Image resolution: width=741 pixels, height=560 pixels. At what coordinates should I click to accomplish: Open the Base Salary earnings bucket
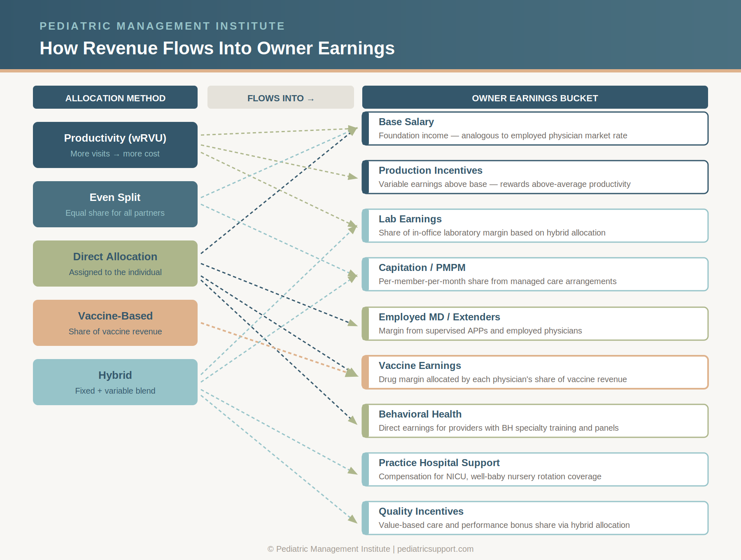[535, 128]
